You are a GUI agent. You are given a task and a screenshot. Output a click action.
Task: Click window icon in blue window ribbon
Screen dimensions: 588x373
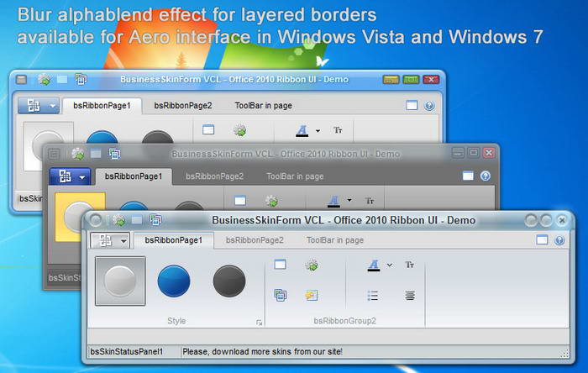point(208,129)
